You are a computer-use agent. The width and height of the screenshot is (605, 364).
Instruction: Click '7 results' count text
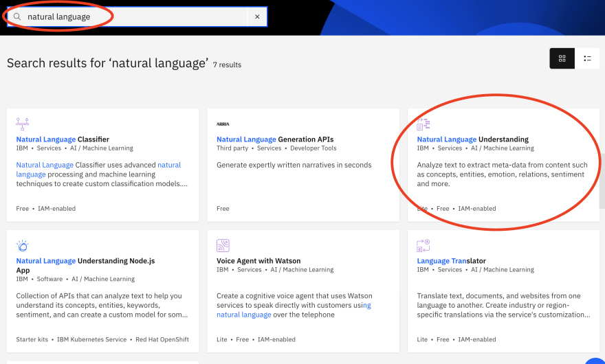[x=227, y=65]
